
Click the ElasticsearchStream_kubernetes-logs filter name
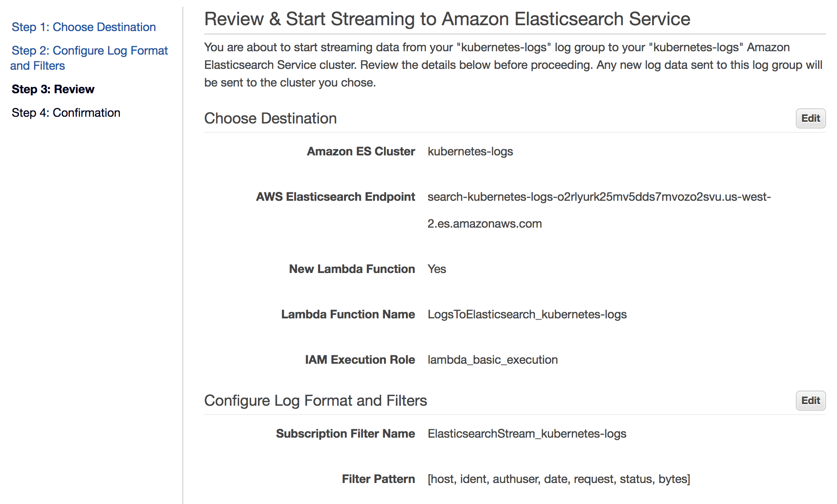point(526,433)
